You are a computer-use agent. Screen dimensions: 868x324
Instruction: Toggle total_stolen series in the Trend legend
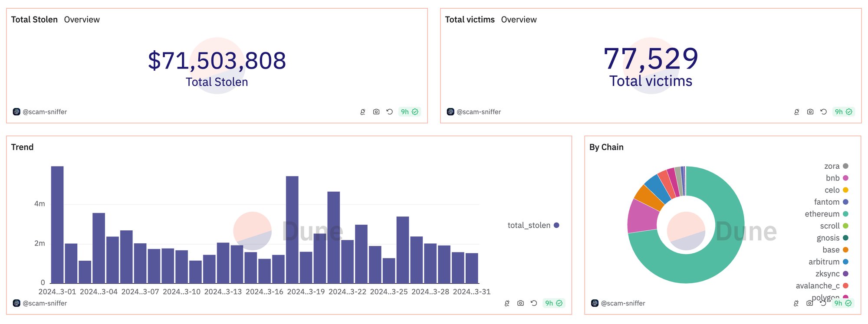point(529,225)
